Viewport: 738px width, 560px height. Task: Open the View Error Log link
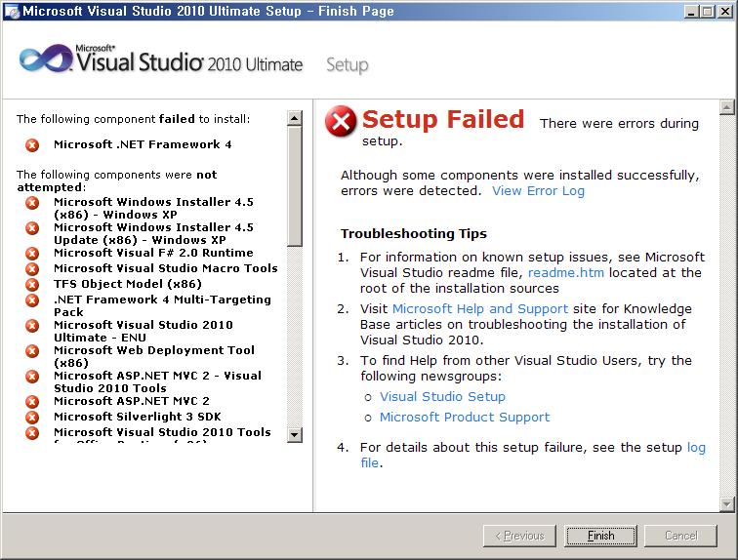538,191
